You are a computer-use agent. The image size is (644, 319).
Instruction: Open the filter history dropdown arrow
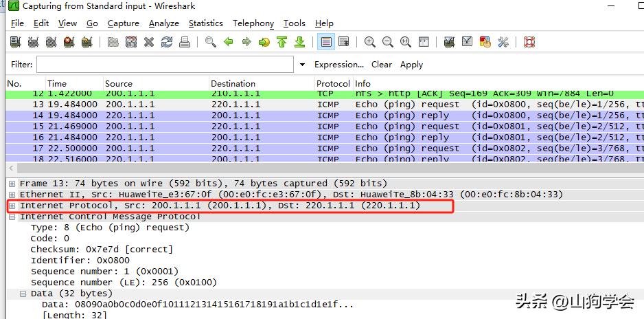click(x=302, y=65)
